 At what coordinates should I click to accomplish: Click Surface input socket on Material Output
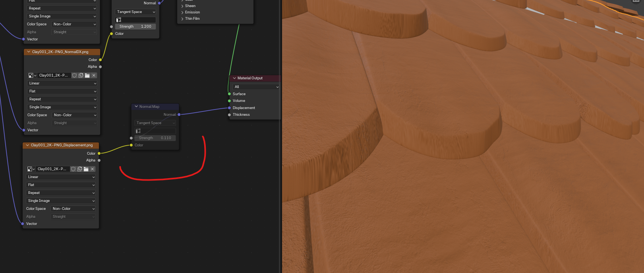pyautogui.click(x=229, y=94)
